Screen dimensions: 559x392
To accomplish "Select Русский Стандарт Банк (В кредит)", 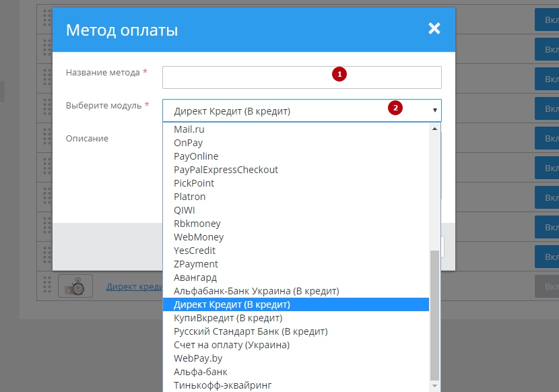I will pyautogui.click(x=296, y=332).
